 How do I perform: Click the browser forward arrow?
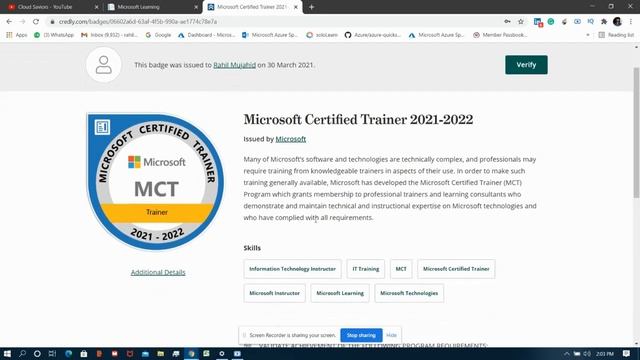click(x=22, y=22)
